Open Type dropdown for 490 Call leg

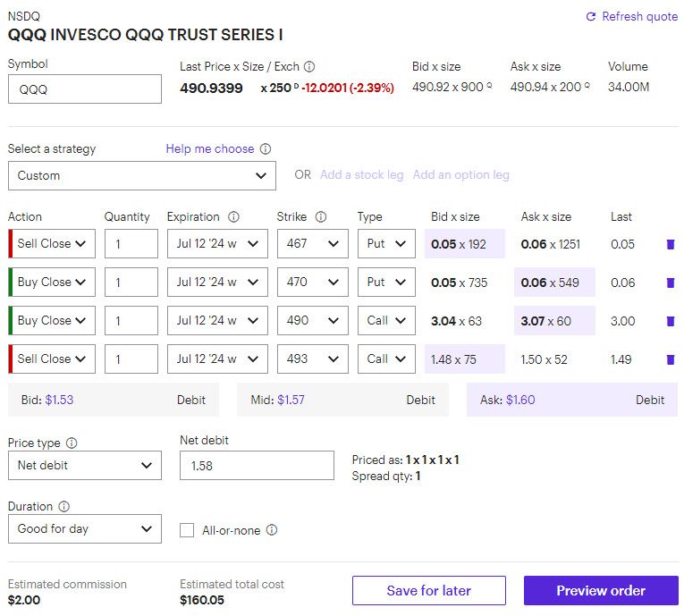pyautogui.click(x=386, y=321)
